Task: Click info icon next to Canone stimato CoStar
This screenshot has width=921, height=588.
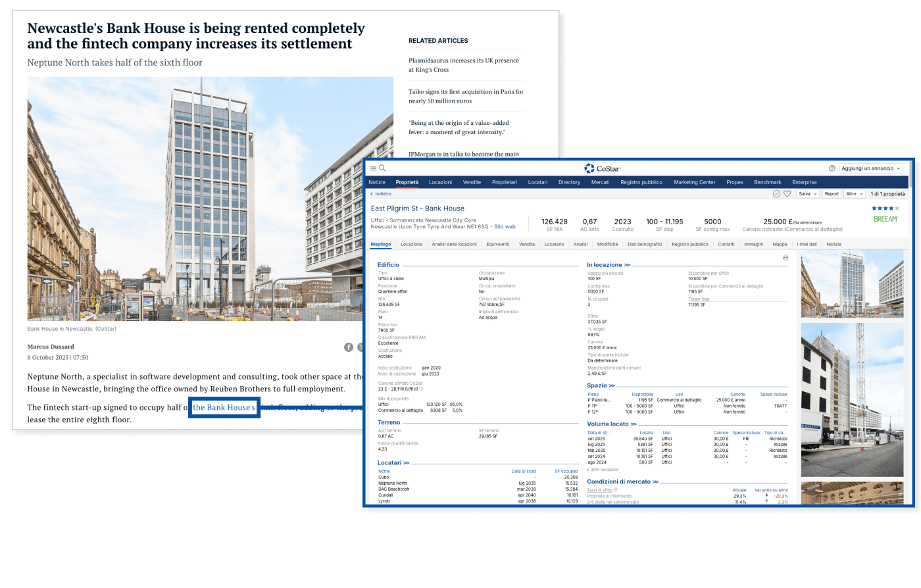Action: coord(422,389)
